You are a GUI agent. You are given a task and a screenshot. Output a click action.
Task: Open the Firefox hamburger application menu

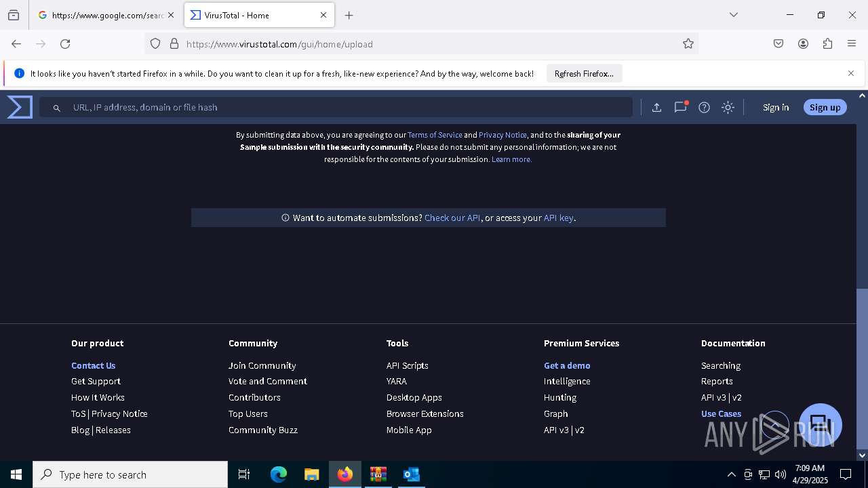point(852,44)
